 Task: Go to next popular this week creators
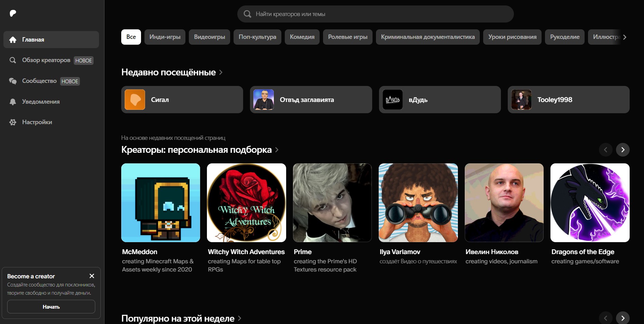623,318
